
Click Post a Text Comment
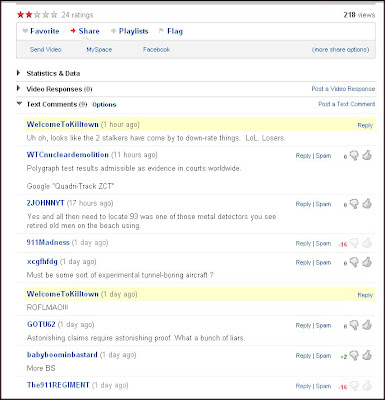tap(346, 104)
